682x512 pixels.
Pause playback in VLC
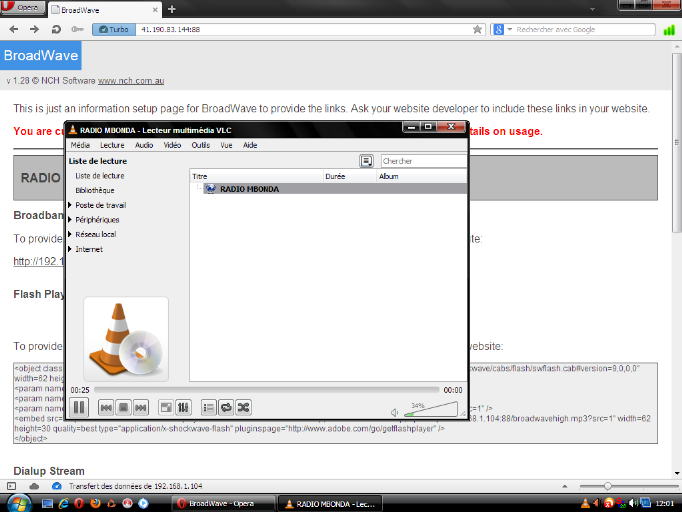pyautogui.click(x=79, y=408)
